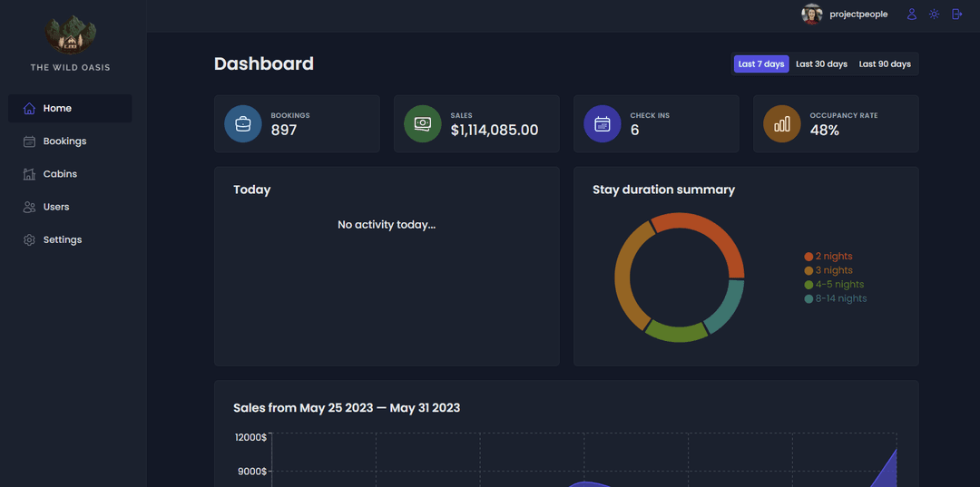Click the Settings gear icon in sidebar
The height and width of the screenshot is (487, 980).
pos(29,239)
